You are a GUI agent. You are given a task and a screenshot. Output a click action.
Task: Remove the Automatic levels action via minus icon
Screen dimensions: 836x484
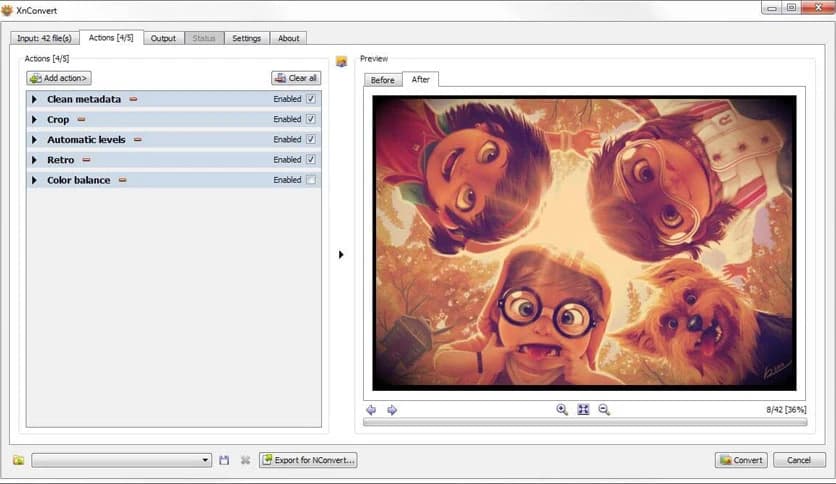click(138, 140)
